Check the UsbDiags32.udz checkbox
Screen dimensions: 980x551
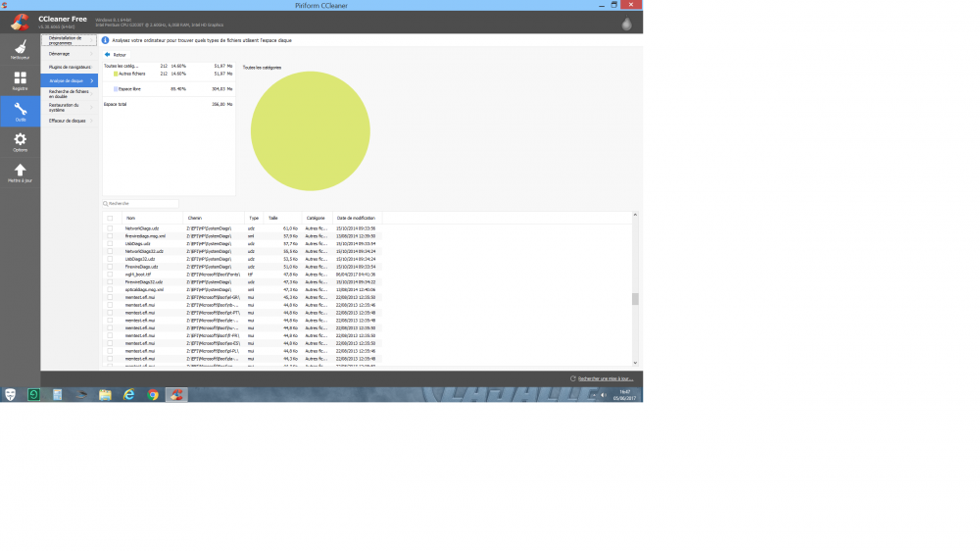[110, 259]
